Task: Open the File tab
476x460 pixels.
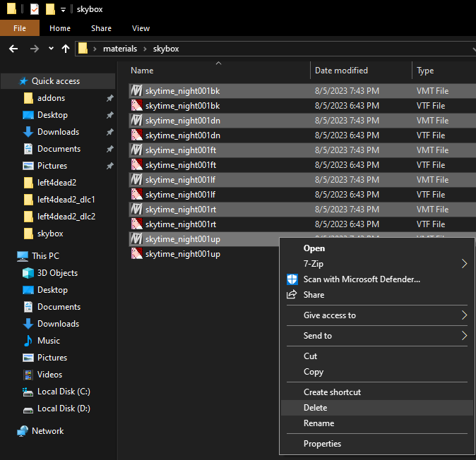Action: point(20,28)
